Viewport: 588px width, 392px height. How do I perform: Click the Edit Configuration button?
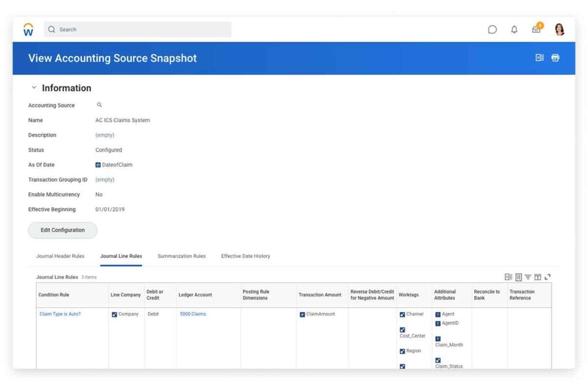click(x=62, y=230)
